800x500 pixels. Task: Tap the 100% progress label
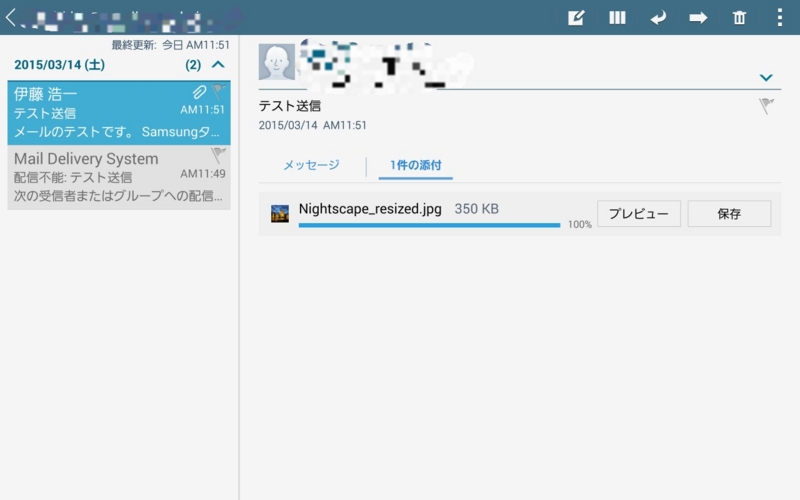click(x=580, y=224)
